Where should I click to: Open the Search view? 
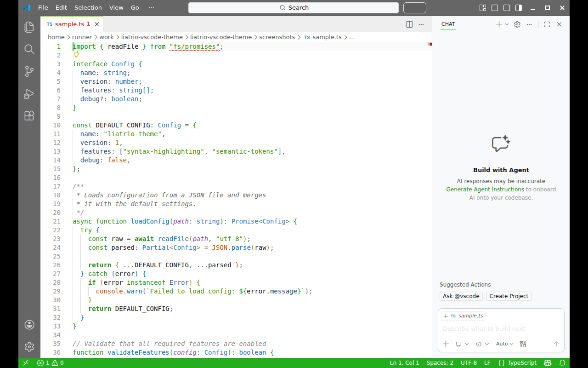coord(29,49)
